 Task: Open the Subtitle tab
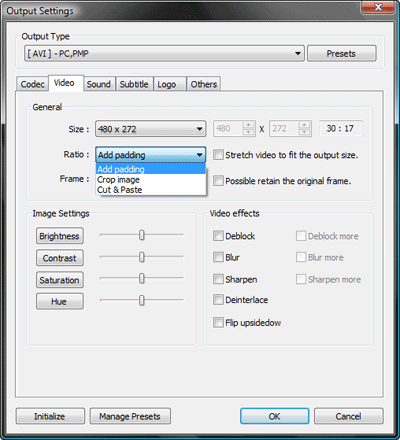(x=134, y=84)
